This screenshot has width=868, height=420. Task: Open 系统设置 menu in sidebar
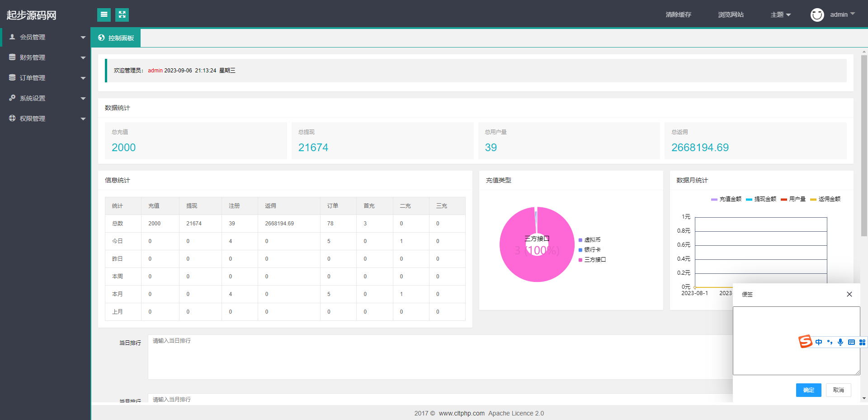pyautogui.click(x=45, y=98)
